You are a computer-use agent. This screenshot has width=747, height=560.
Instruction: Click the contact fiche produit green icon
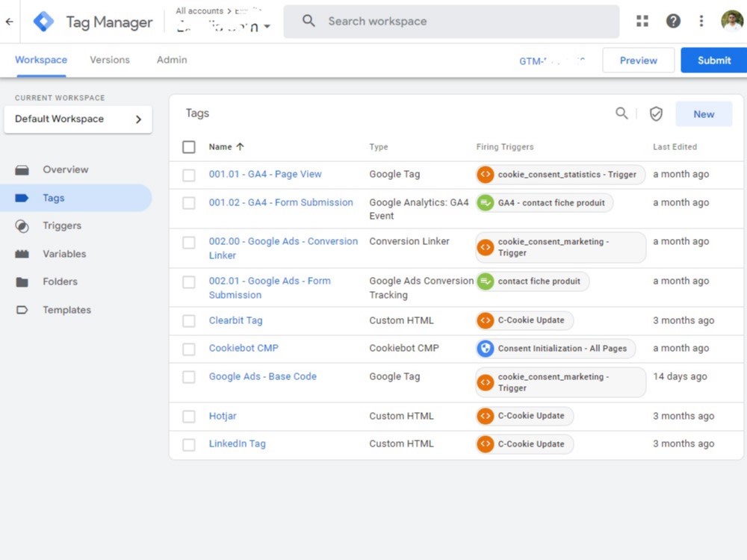[x=486, y=281]
